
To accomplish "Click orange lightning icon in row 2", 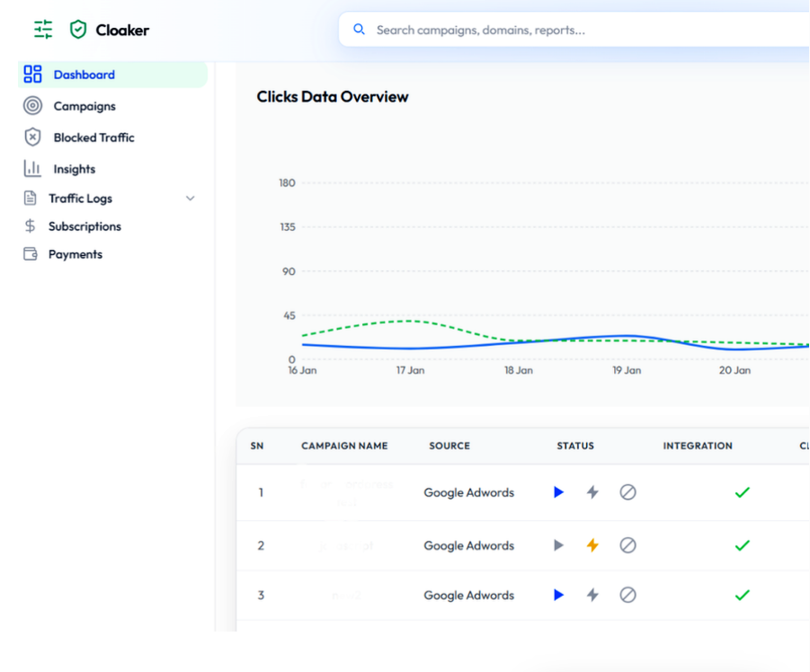I will coord(592,545).
